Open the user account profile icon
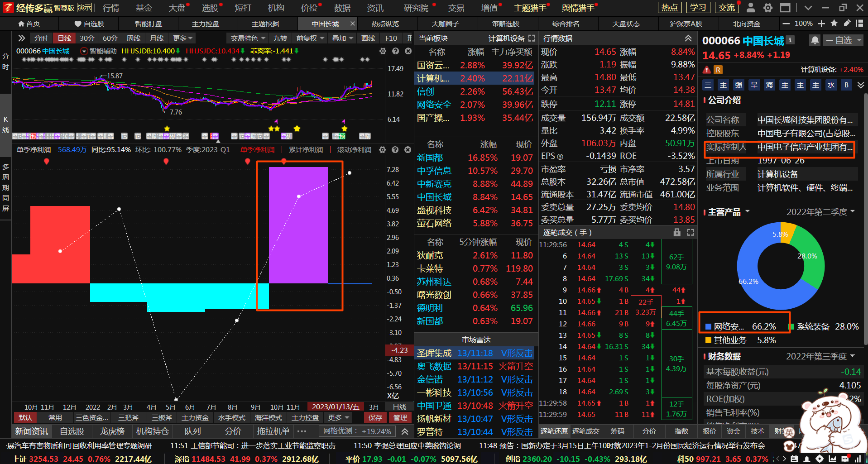868x464 pixels. coord(751,8)
